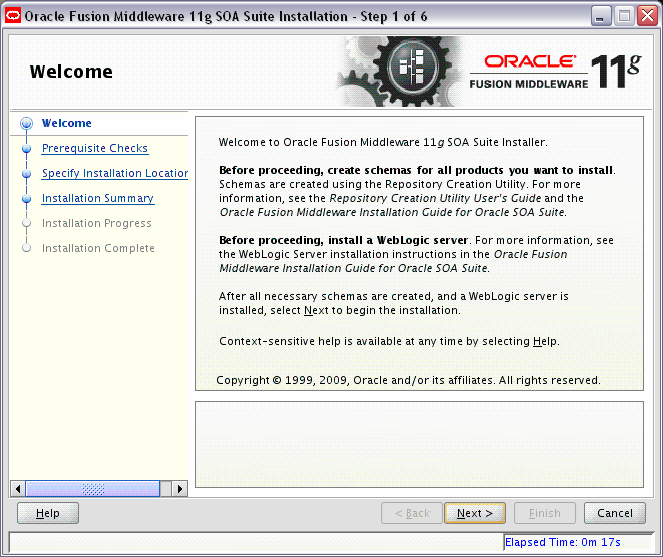Image resolution: width=663 pixels, height=557 pixels.
Task: Click the left arrow of navigation scrollbar
Action: (x=18, y=489)
